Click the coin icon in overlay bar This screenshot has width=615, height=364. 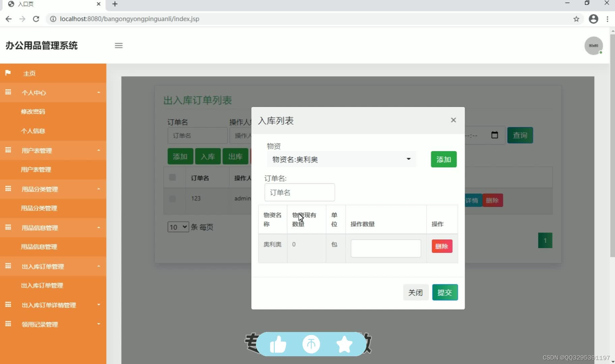[311, 344]
